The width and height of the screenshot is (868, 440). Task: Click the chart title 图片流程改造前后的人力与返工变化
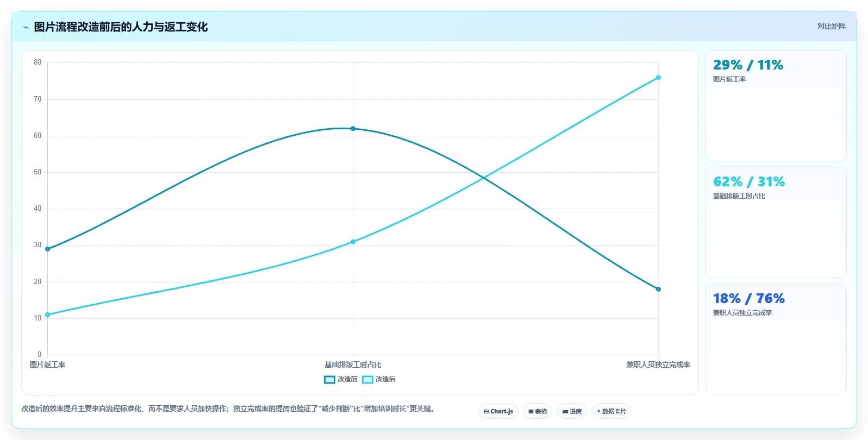pos(121,27)
